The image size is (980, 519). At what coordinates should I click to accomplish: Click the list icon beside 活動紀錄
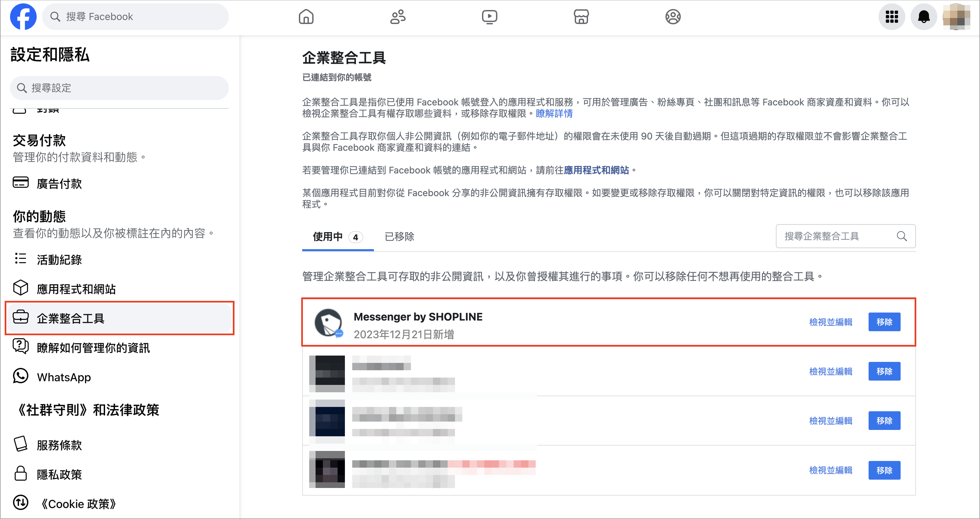tap(21, 259)
